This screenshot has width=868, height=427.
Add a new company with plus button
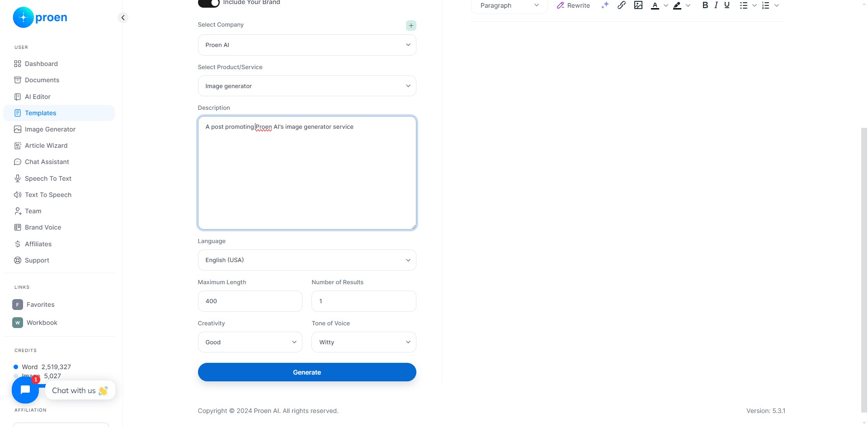[411, 26]
